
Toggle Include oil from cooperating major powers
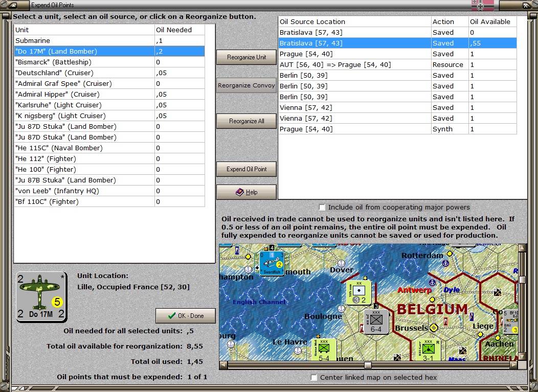pos(322,207)
